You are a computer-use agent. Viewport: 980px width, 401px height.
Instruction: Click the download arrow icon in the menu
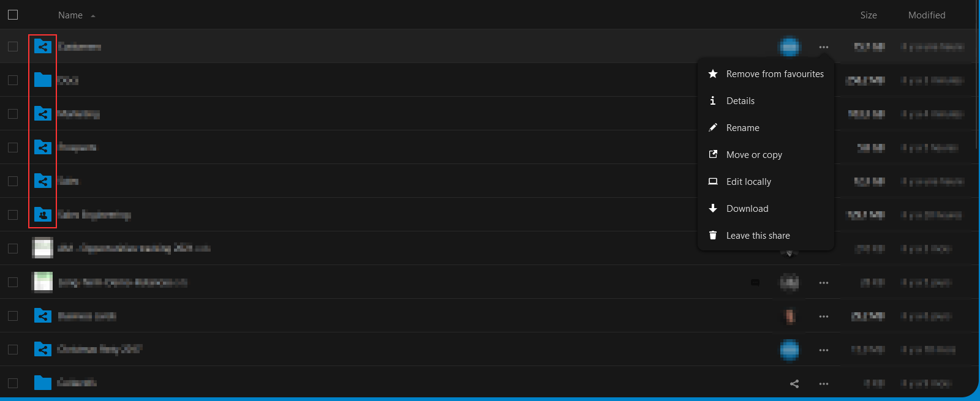tap(713, 208)
